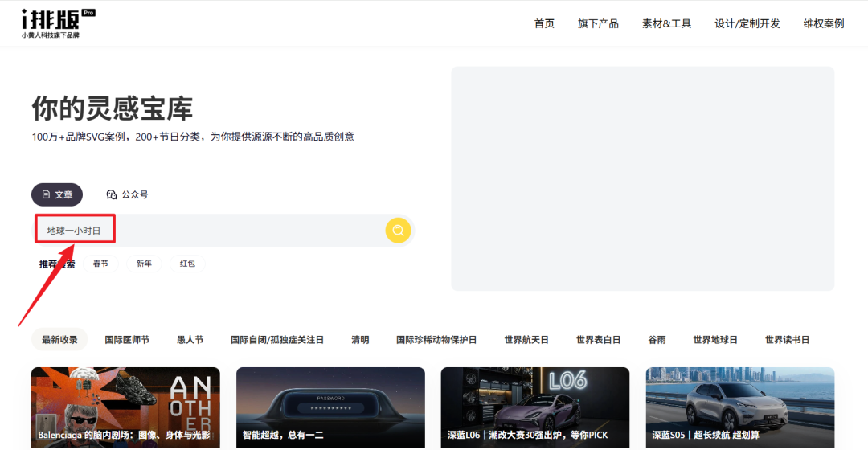Select the 国际医师节 category tab

tap(127, 339)
